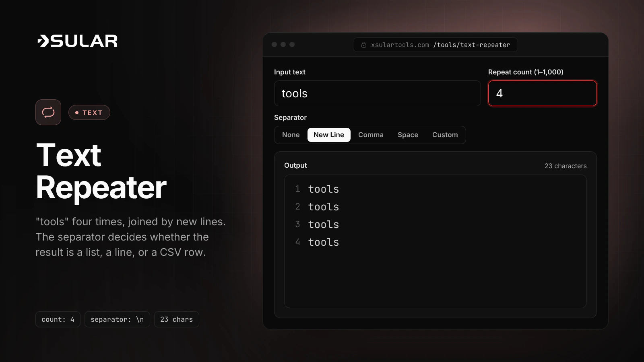Image resolution: width=644 pixels, height=362 pixels.
Task: Focus the Input text field containing tools
Action: click(377, 93)
